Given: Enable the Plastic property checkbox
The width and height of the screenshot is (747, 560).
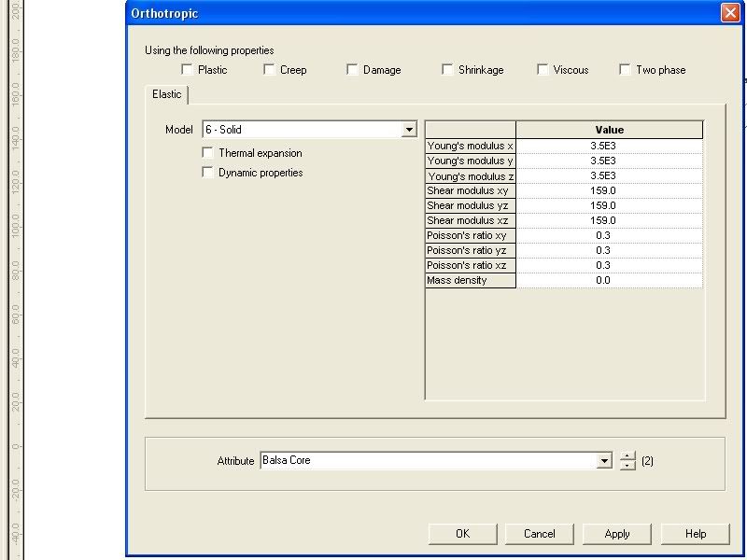Looking at the screenshot, I should point(187,69).
